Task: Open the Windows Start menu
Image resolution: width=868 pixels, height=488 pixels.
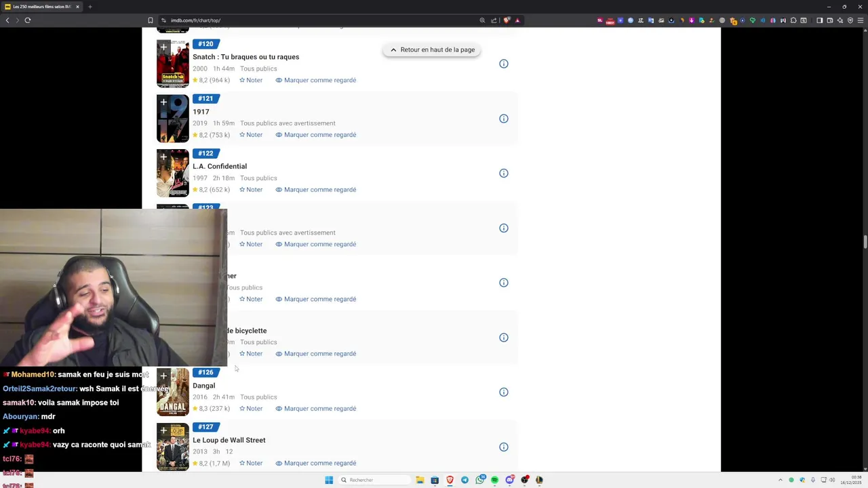Action: 329,480
